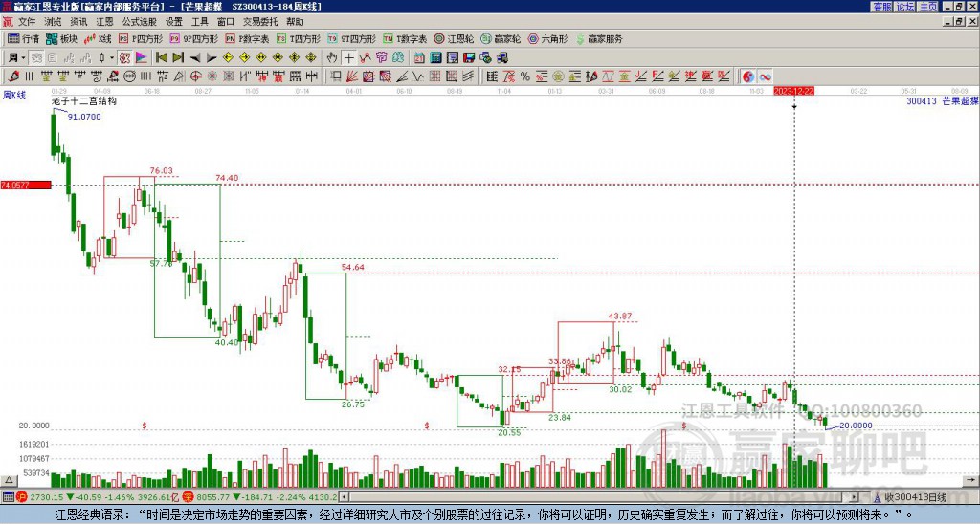This screenshot has width=980, height=524.
Task: Open the 设置 menu
Action: (174, 22)
